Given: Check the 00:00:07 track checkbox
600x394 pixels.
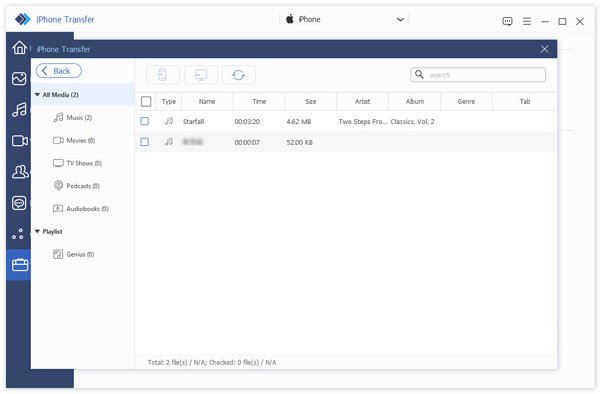Looking at the screenshot, I should click(145, 142).
